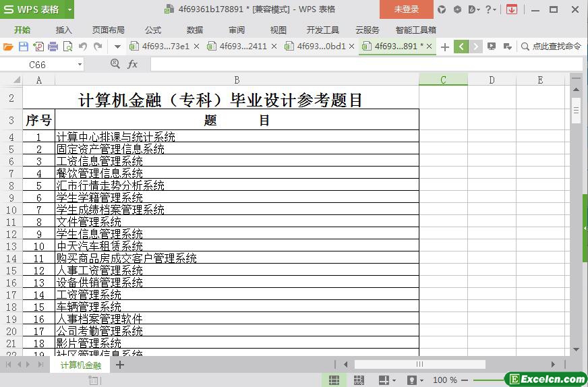Click the Name Box showing C66
The width and height of the screenshot is (588, 387).
[x=38, y=65]
